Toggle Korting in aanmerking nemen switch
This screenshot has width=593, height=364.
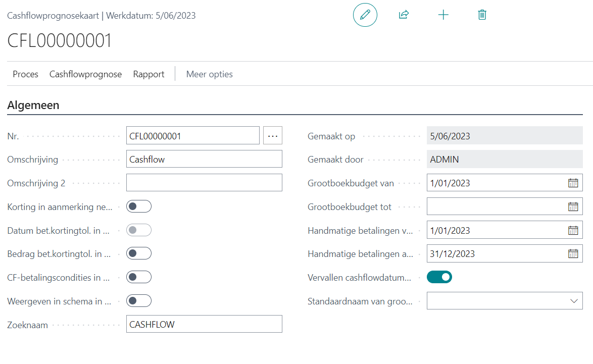tap(139, 206)
